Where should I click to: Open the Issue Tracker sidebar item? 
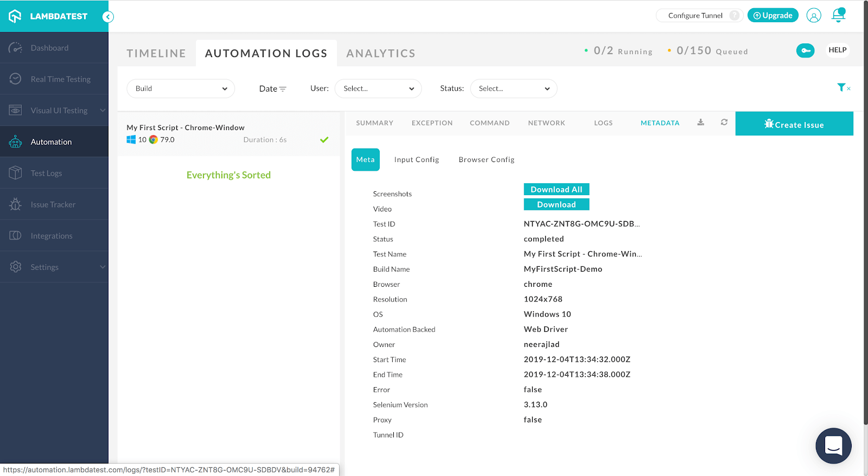[54, 204]
